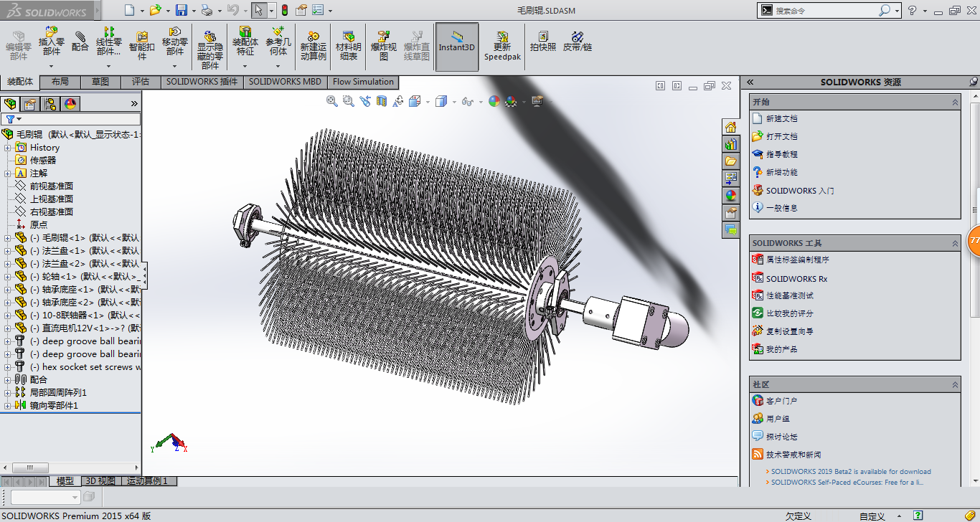This screenshot has width=980, height=522.
Task: Select 原点 origin in feature tree
Action: (39, 225)
